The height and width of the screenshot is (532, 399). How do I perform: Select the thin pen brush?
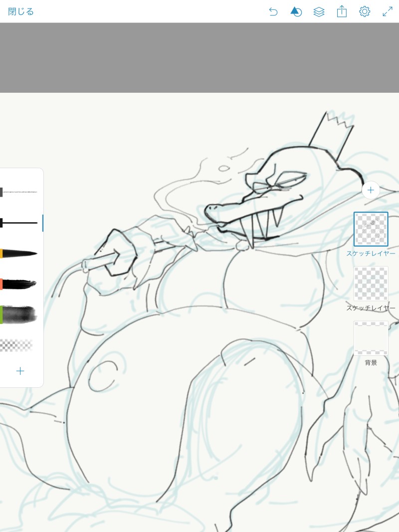tap(18, 223)
